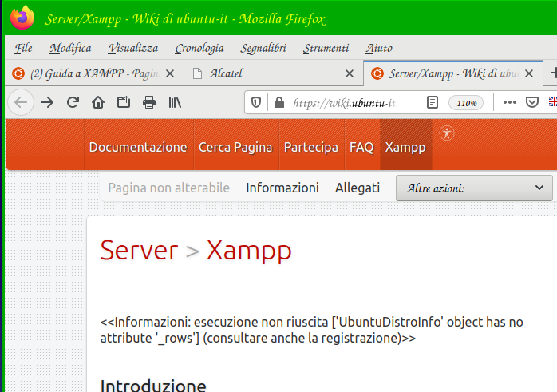557x392 pixels.
Task: Click the Informazioni error message text
Action: (311, 330)
